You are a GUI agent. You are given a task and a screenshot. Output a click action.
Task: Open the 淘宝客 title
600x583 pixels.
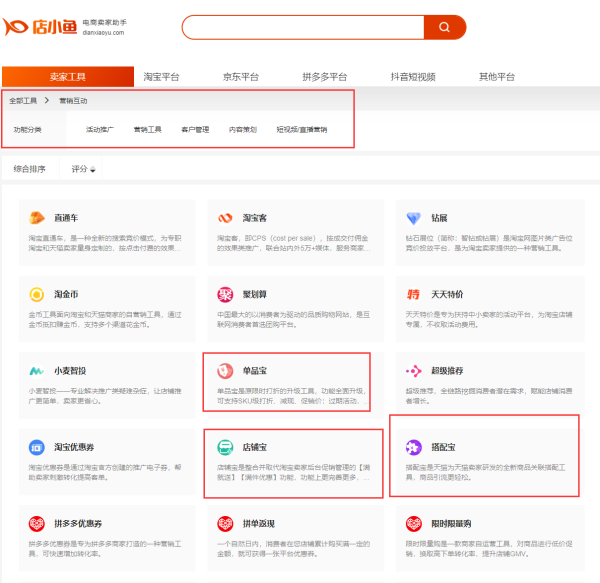coord(255,218)
